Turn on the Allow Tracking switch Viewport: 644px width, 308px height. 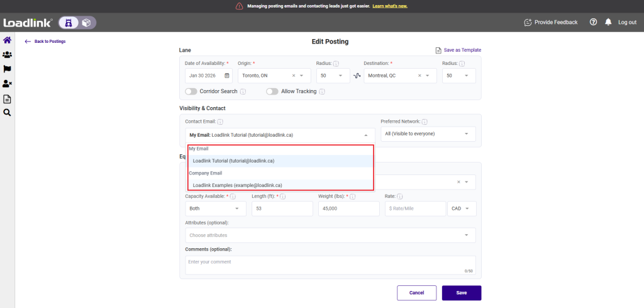click(x=272, y=91)
